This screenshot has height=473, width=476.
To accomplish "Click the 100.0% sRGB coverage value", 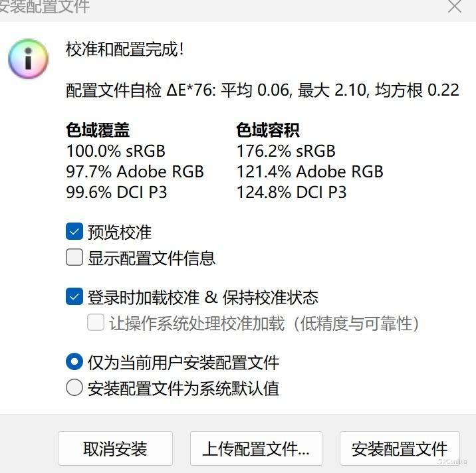I will point(116,151).
